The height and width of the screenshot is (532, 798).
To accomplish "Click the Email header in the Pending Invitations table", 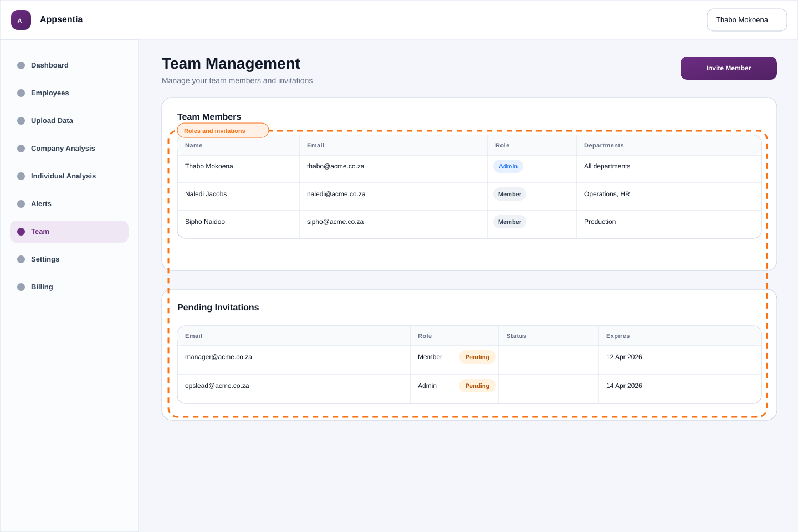I will click(x=193, y=336).
